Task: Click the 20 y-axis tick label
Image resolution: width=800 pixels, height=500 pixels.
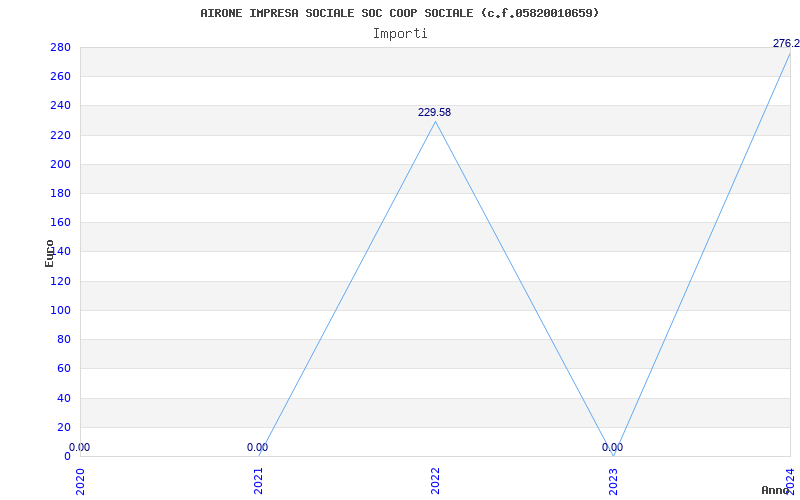Action: tap(64, 427)
